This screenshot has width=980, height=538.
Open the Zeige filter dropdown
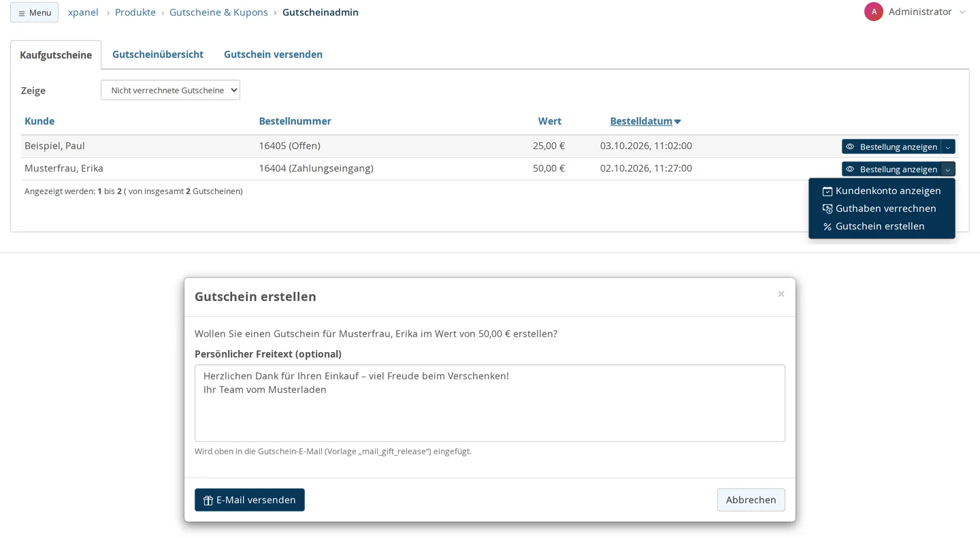(x=170, y=90)
